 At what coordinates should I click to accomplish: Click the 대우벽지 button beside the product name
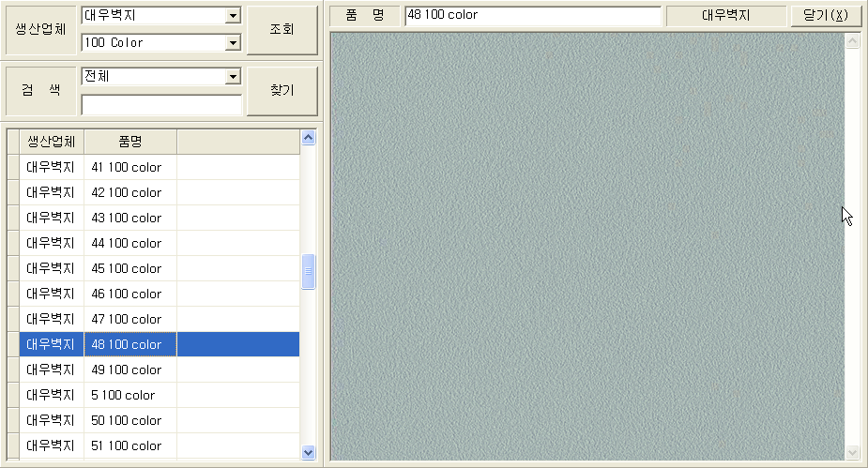(725, 16)
